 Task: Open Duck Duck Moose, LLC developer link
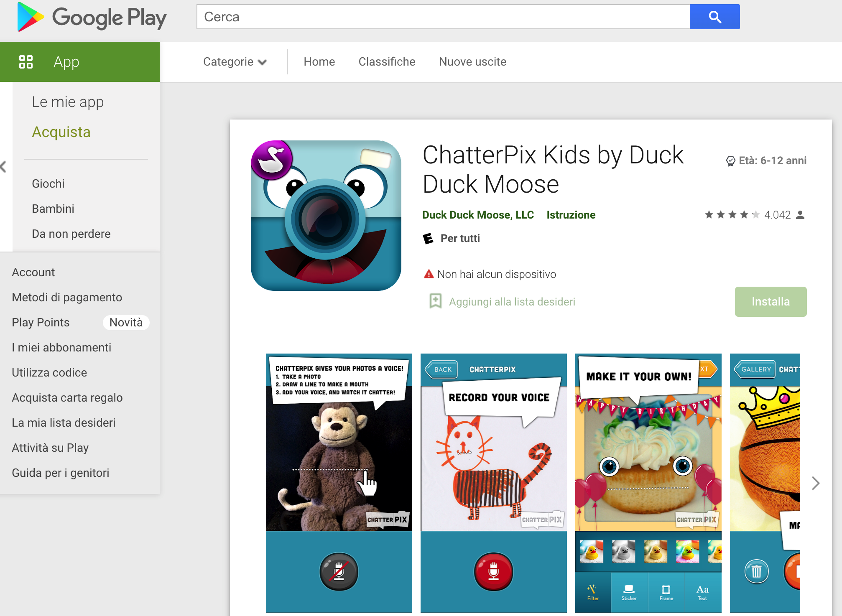pos(478,215)
